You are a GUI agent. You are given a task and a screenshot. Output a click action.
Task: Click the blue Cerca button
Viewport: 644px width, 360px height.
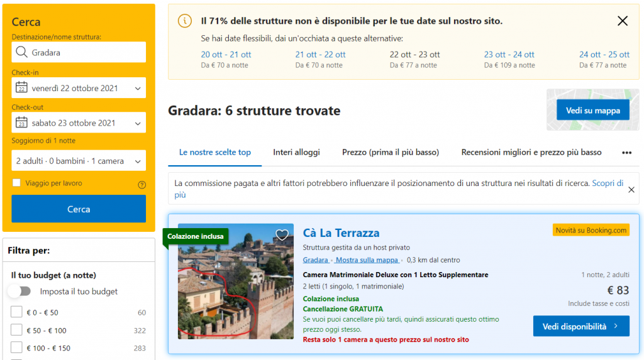79,209
